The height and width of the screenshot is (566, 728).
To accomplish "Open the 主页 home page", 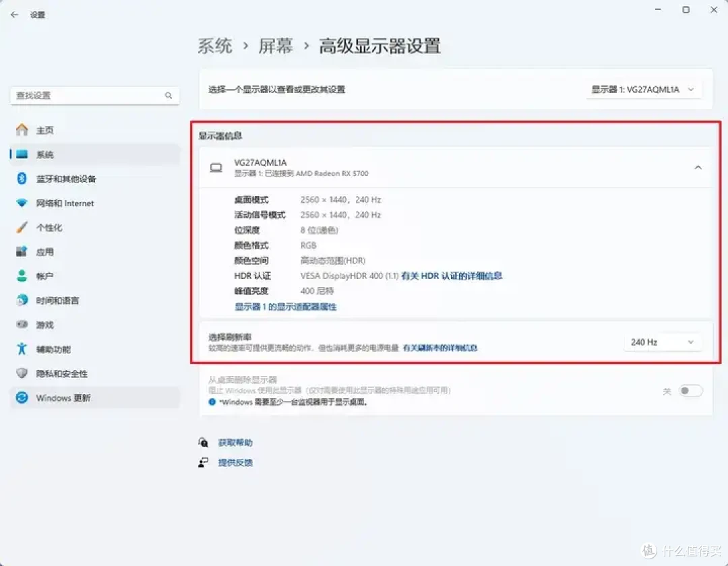I will click(x=95, y=130).
